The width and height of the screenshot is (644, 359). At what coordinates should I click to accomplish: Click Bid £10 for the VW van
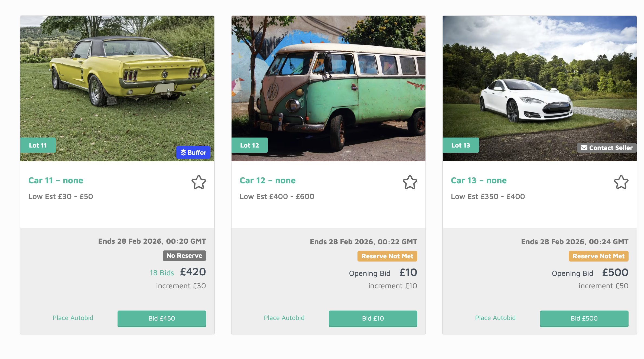[373, 319]
